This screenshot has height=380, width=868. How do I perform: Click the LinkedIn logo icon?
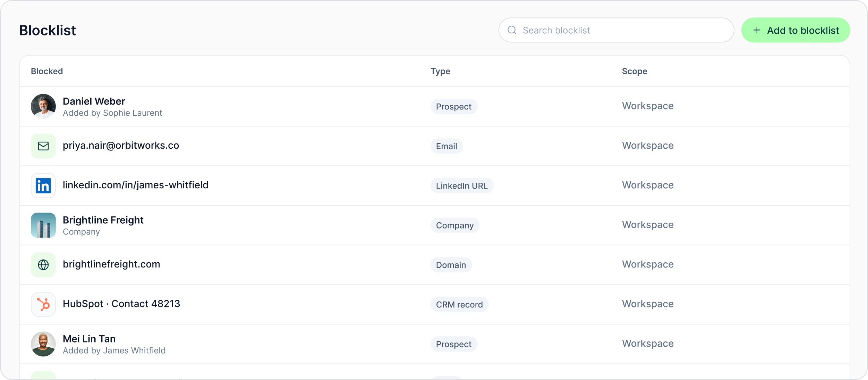43,185
